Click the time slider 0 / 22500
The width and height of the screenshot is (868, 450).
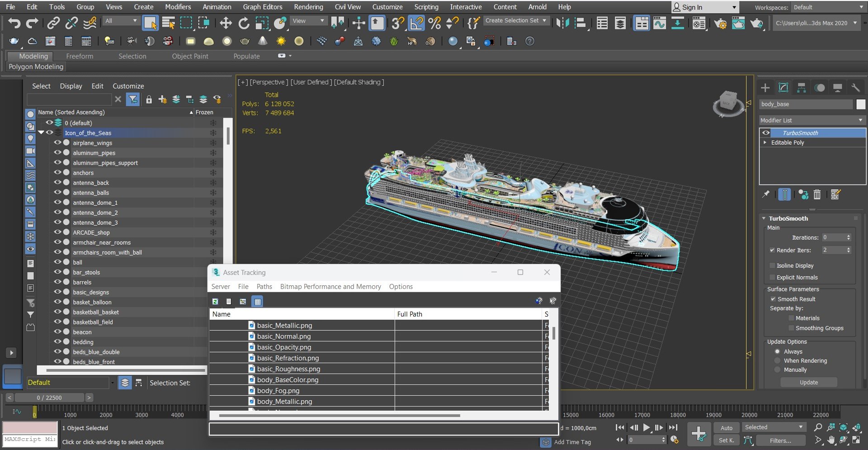tap(49, 398)
